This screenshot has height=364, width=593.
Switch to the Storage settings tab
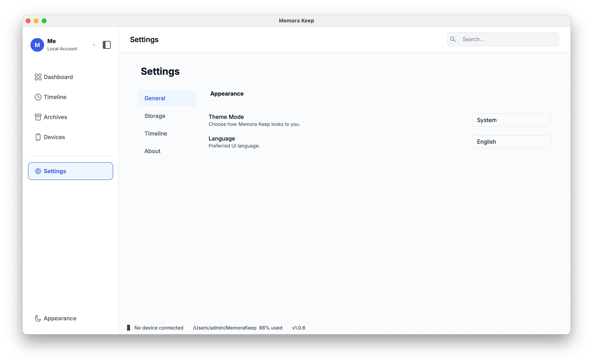[167, 116]
